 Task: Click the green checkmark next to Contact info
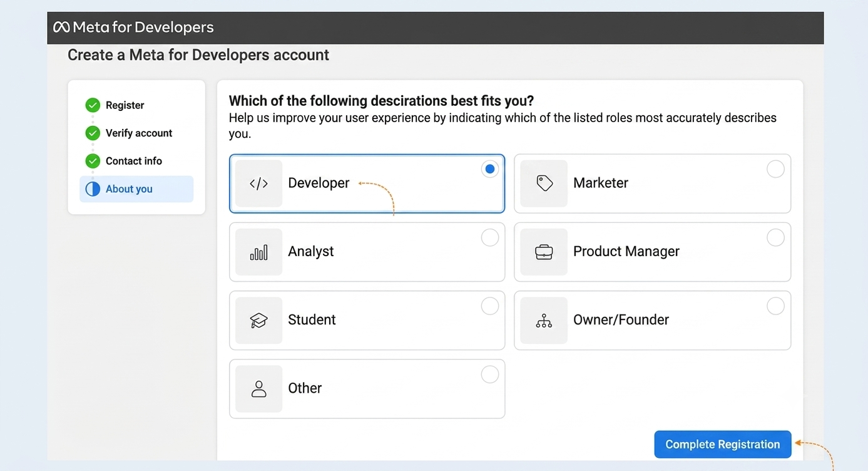[x=93, y=161]
